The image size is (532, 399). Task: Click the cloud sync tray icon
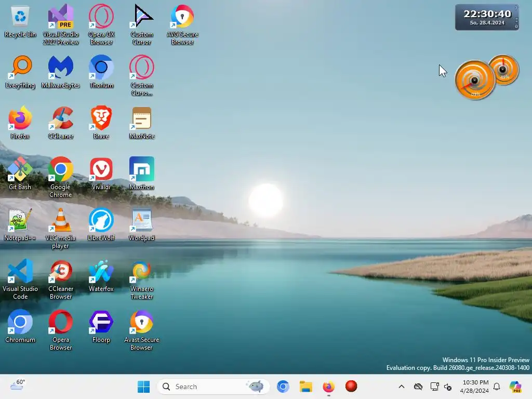[418, 387]
